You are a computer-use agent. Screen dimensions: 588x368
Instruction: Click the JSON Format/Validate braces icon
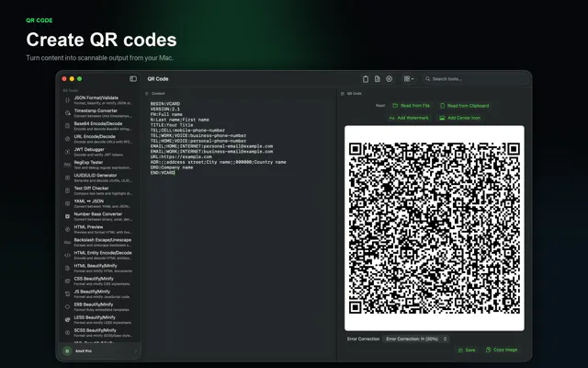pos(67,100)
